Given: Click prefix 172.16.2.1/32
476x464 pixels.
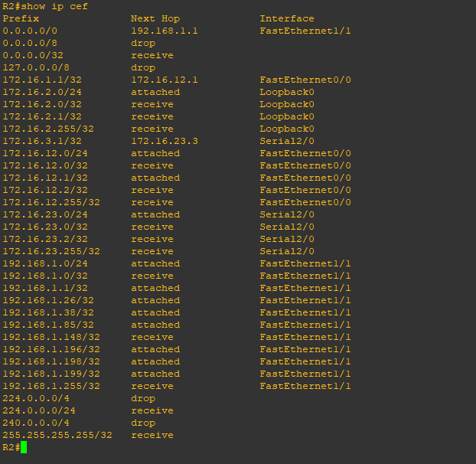Looking at the screenshot, I should coord(42,116).
